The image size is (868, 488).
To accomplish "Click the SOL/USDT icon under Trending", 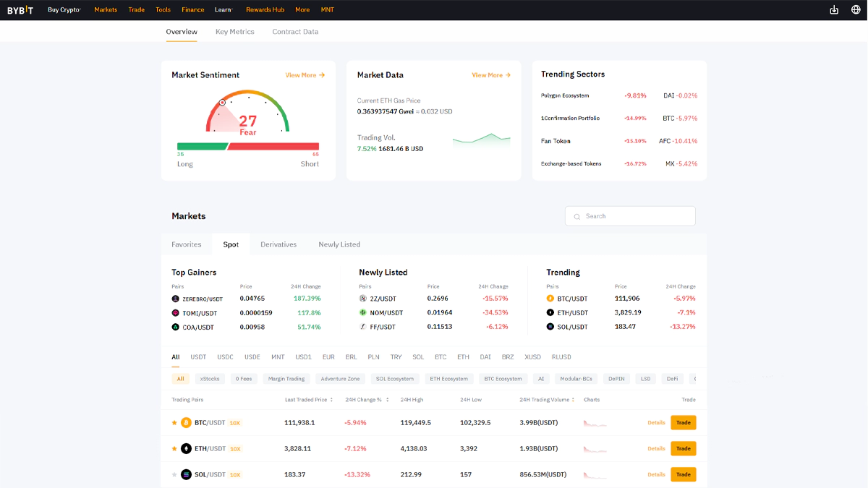I will click(550, 327).
